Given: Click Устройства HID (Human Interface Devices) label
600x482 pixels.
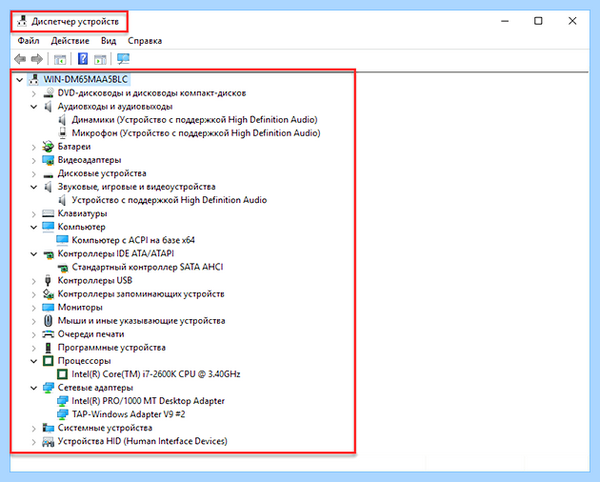Looking at the screenshot, I should [x=142, y=441].
